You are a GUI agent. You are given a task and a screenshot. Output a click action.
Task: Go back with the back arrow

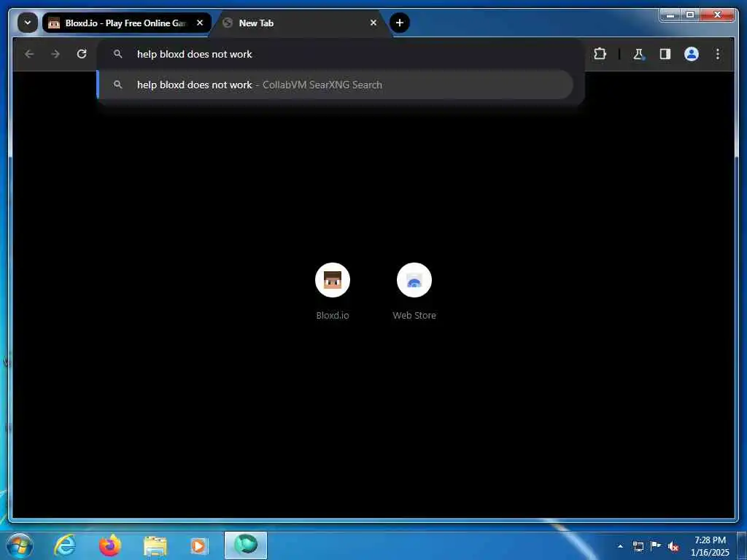[29, 54]
